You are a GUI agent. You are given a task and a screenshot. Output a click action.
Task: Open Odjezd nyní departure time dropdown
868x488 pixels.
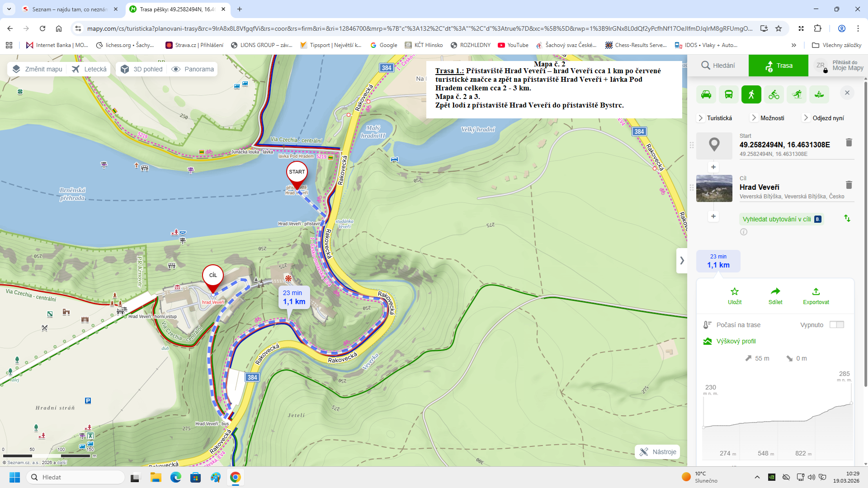coord(823,118)
